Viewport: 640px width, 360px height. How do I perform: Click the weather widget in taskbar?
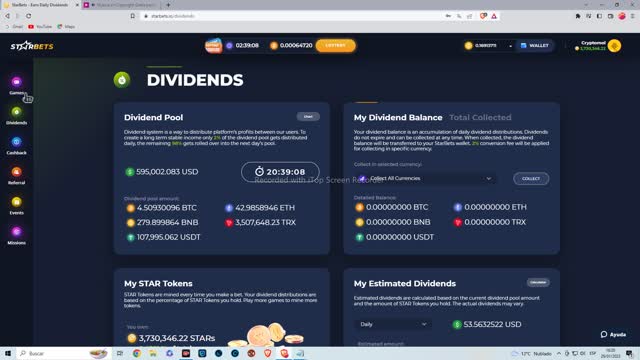pos(532,353)
